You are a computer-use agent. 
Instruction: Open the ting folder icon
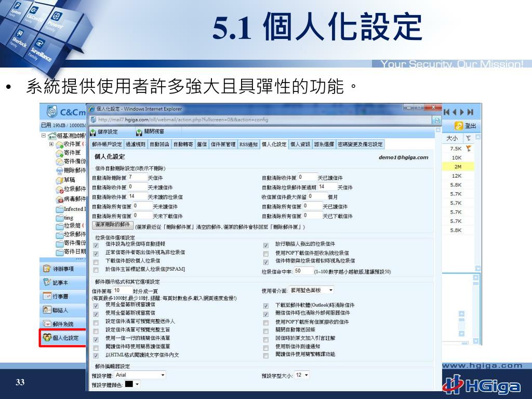pos(59,218)
